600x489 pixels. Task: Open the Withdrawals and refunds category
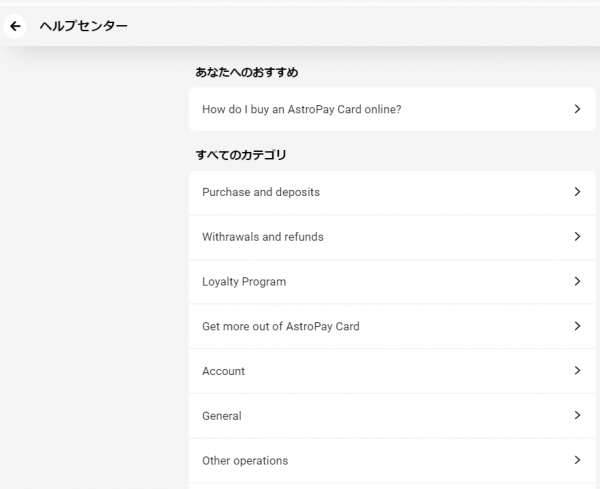392,237
